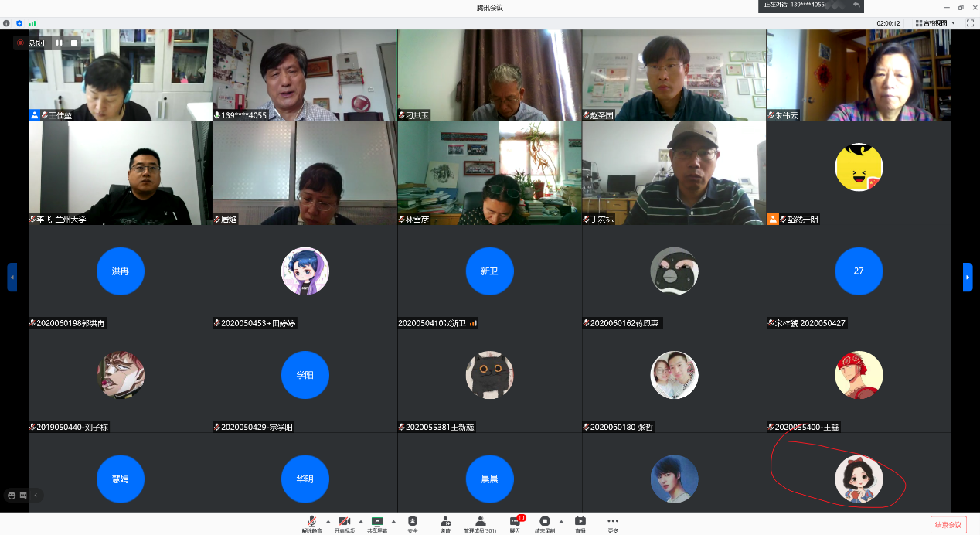Select 赵李国 video tile
The height and width of the screenshot is (535, 980).
(674, 75)
